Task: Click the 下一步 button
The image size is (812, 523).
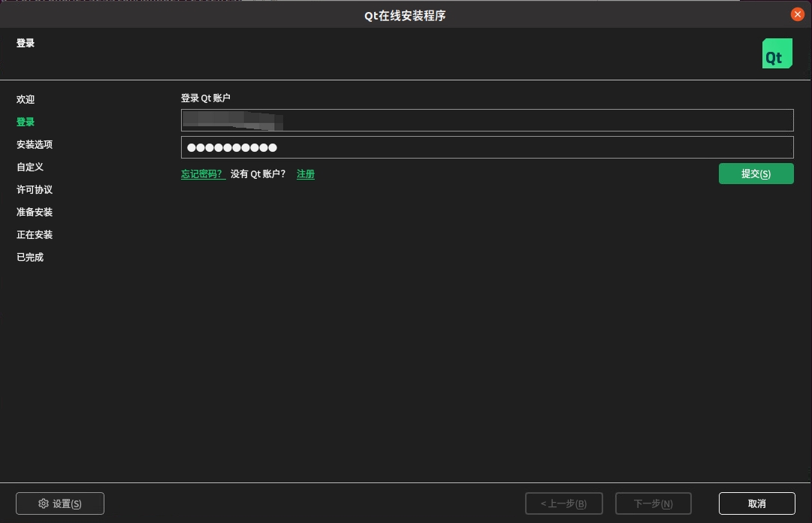Action: [x=653, y=503]
